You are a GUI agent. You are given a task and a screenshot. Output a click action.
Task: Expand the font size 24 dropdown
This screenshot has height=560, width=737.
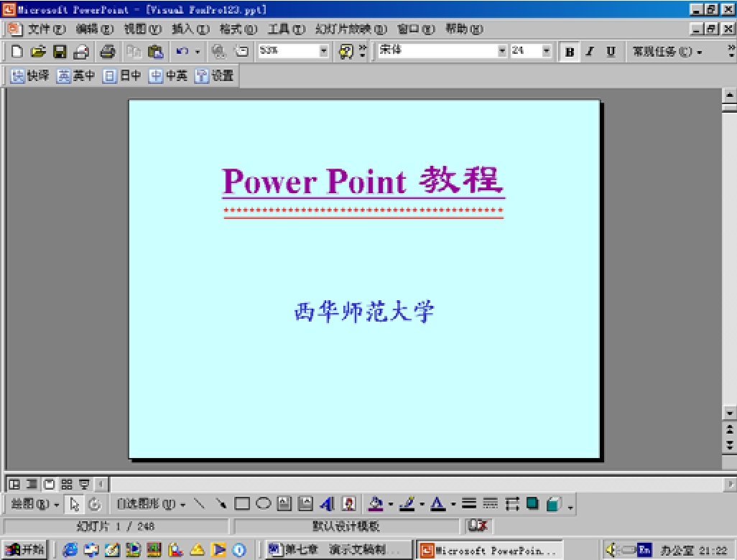pyautogui.click(x=546, y=51)
